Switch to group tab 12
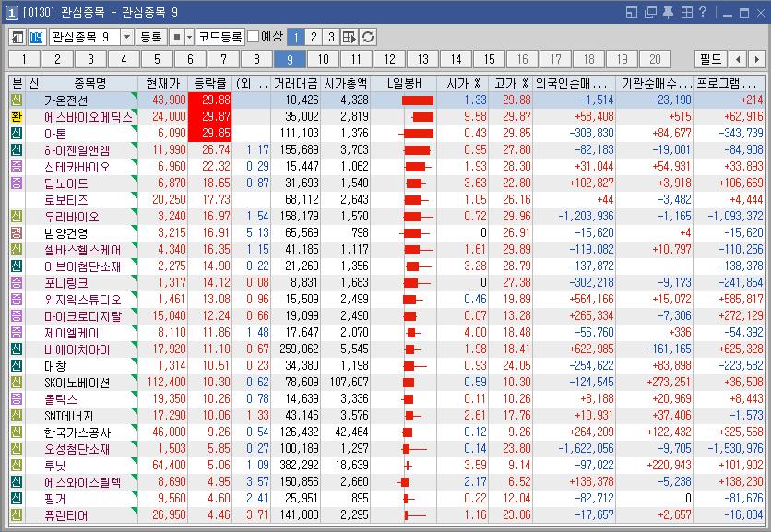Image resolution: width=771 pixels, height=532 pixels. 389,60
